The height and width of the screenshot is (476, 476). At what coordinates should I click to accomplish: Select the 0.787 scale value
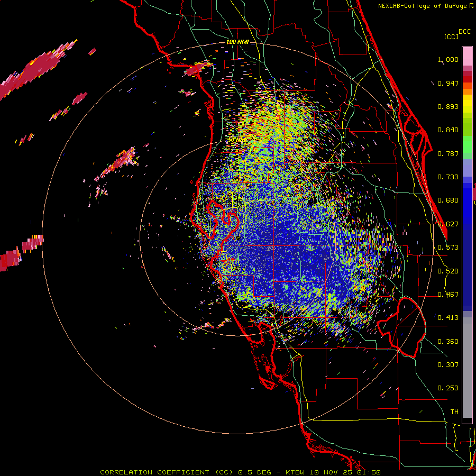click(448, 153)
